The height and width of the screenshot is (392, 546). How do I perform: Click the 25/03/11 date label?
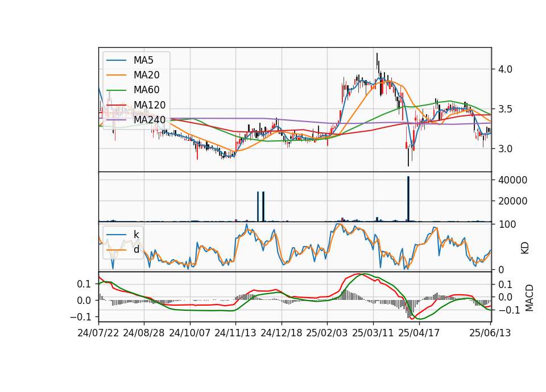click(x=373, y=333)
